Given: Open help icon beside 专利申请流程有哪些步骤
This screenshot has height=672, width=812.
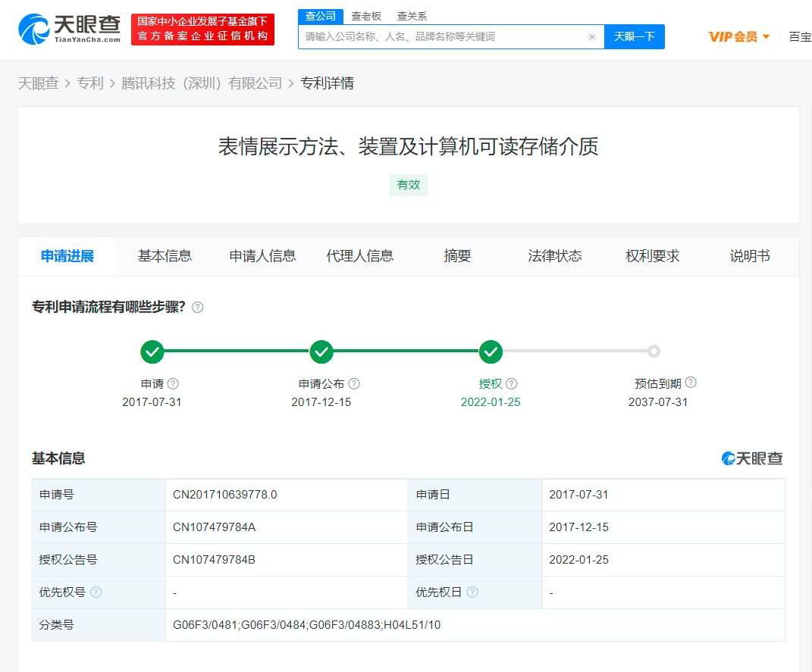Looking at the screenshot, I should (x=197, y=308).
